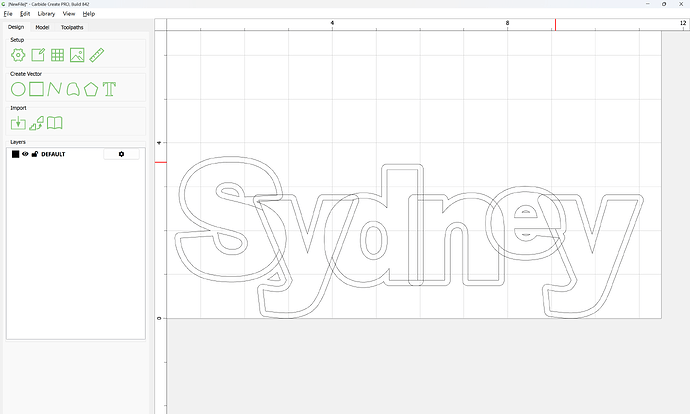Open Job Setup gear icon
This screenshot has height=414, width=690.
pos(18,55)
